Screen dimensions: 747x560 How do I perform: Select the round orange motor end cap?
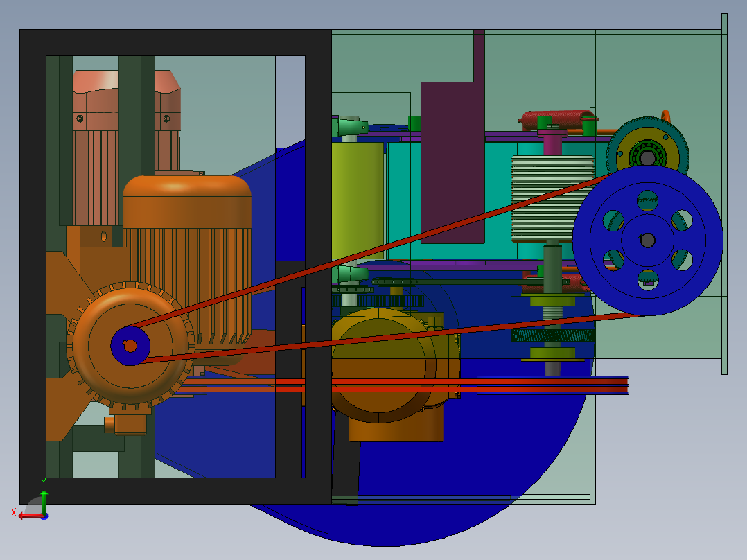(x=130, y=346)
